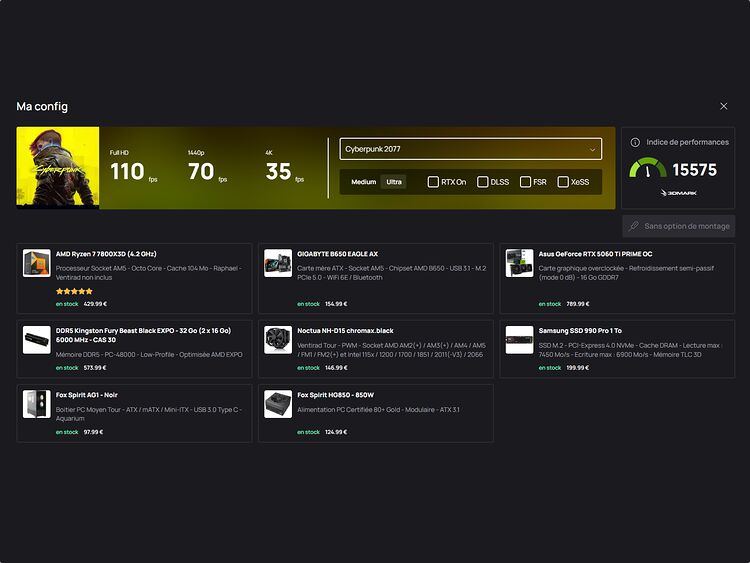Click Fox Spirit A01 - Noir title
Image resolution: width=750 pixels, height=563 pixels.
87,395
